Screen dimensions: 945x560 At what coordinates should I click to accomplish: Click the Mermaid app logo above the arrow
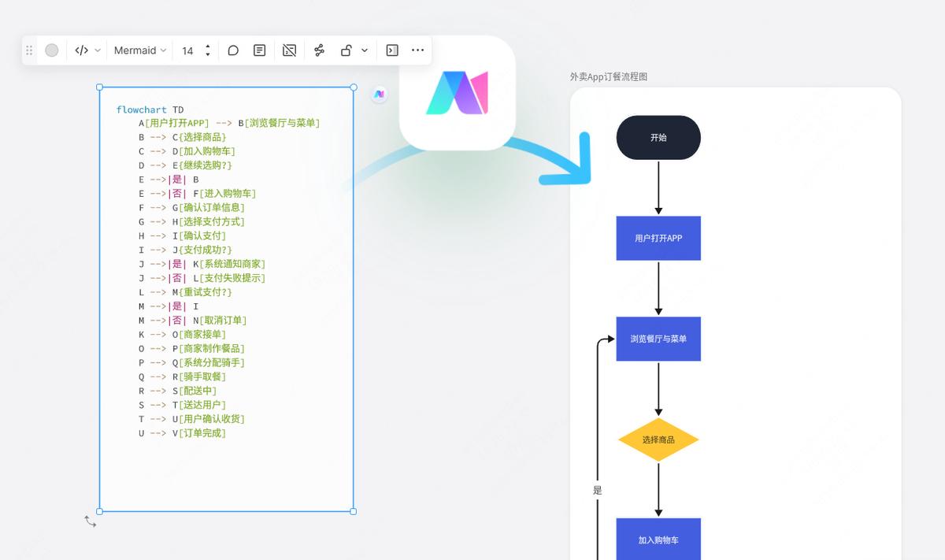[x=457, y=94]
